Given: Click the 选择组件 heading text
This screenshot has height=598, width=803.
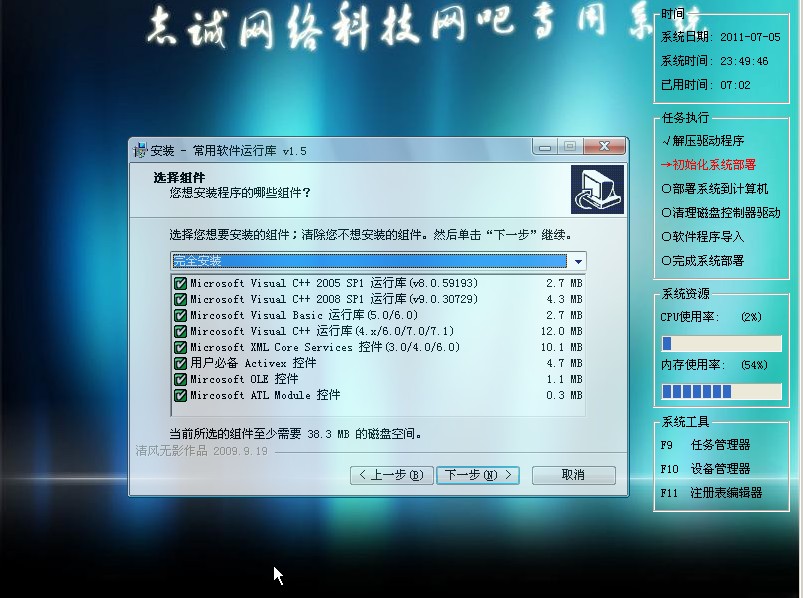Looking at the screenshot, I should click(x=179, y=178).
